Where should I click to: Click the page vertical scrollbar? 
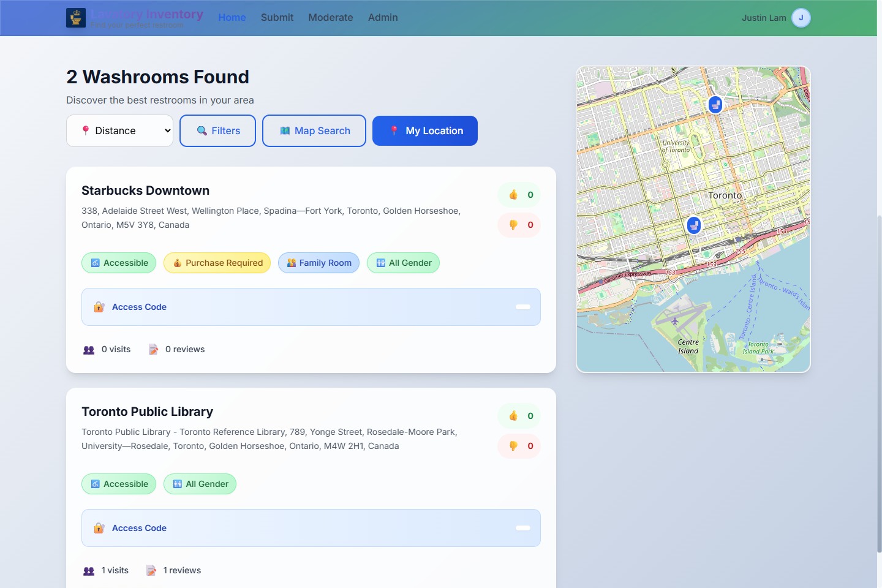(880, 384)
